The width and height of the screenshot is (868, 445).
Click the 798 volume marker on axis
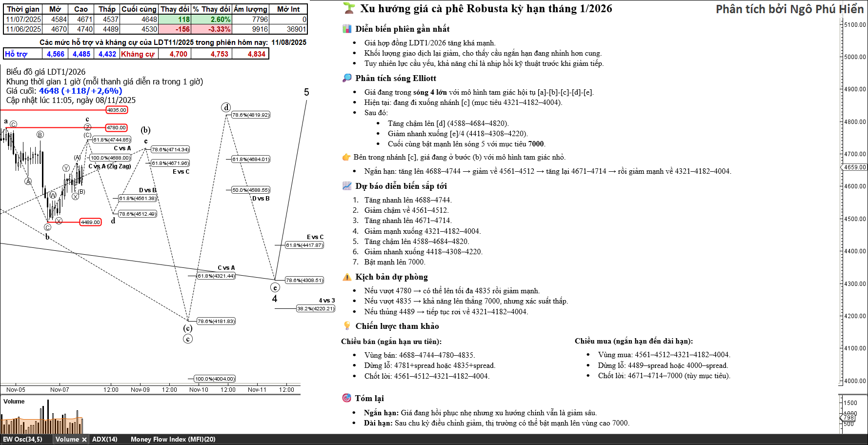coord(848,418)
